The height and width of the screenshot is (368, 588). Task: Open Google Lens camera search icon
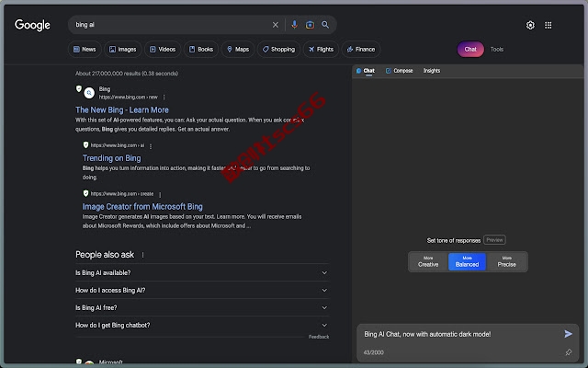310,25
